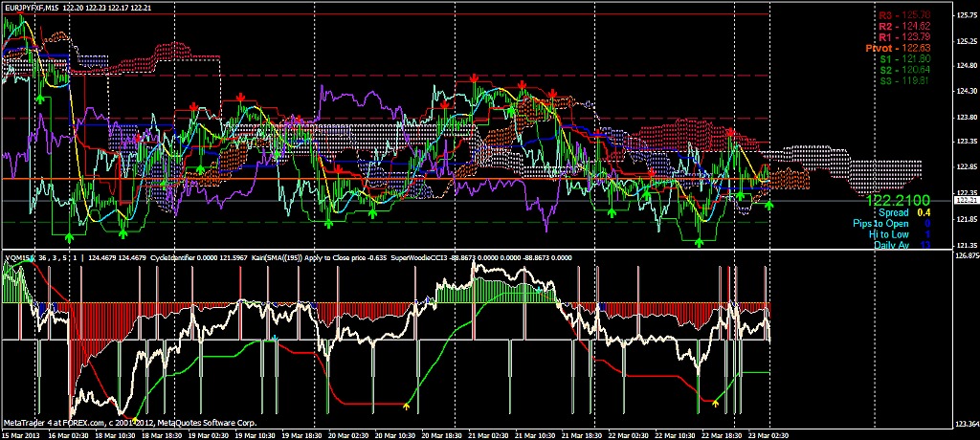The width and height of the screenshot is (980, 440).
Task: Select the yellow arrow ending the last red oscillator trend
Action: [x=716, y=404]
